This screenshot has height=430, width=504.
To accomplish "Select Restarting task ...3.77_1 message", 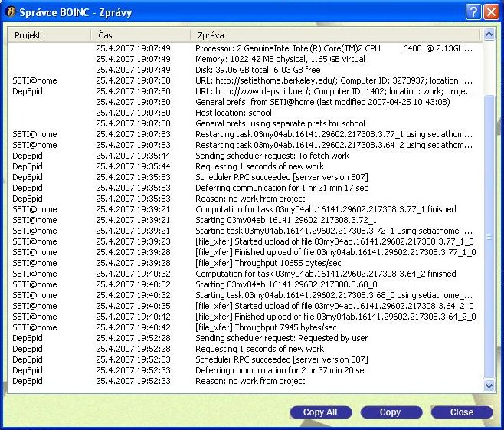I will click(x=244, y=134).
